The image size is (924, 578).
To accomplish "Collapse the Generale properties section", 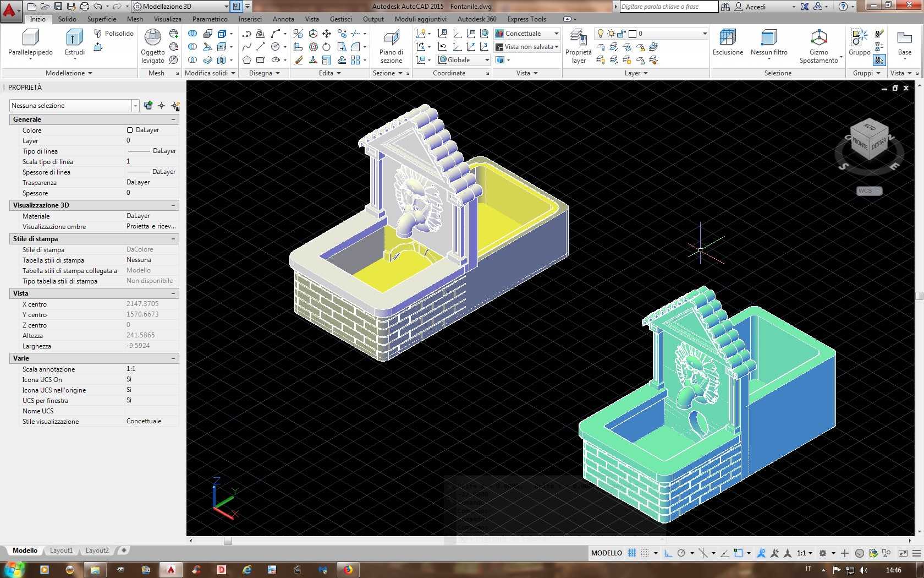I will point(173,119).
